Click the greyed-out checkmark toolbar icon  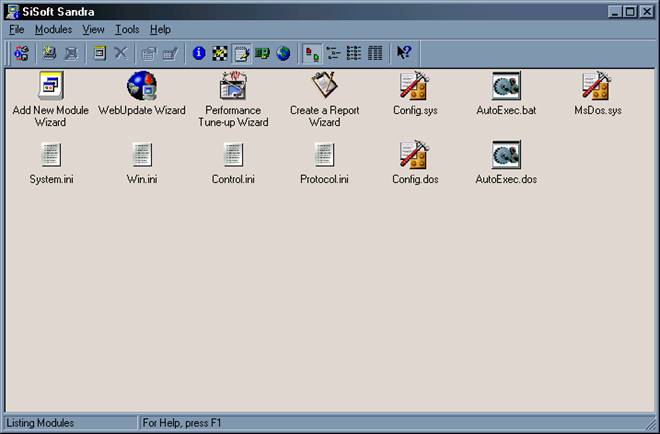click(x=170, y=53)
